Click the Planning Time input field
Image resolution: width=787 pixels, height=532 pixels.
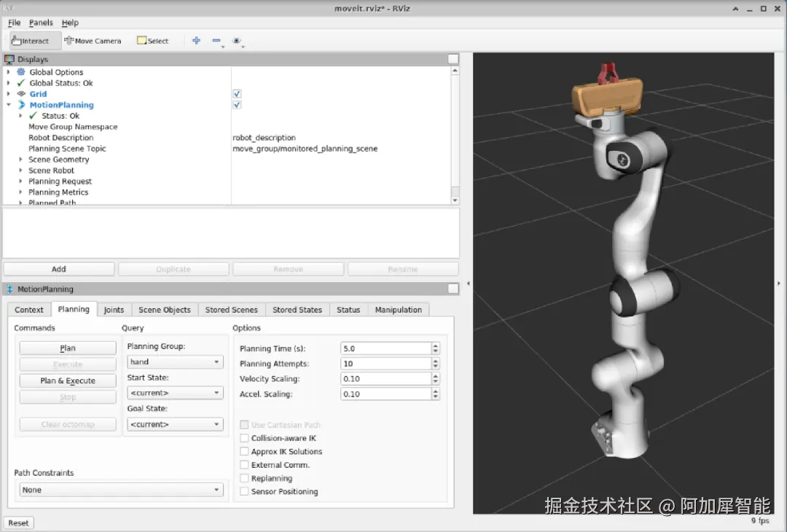tap(385, 348)
